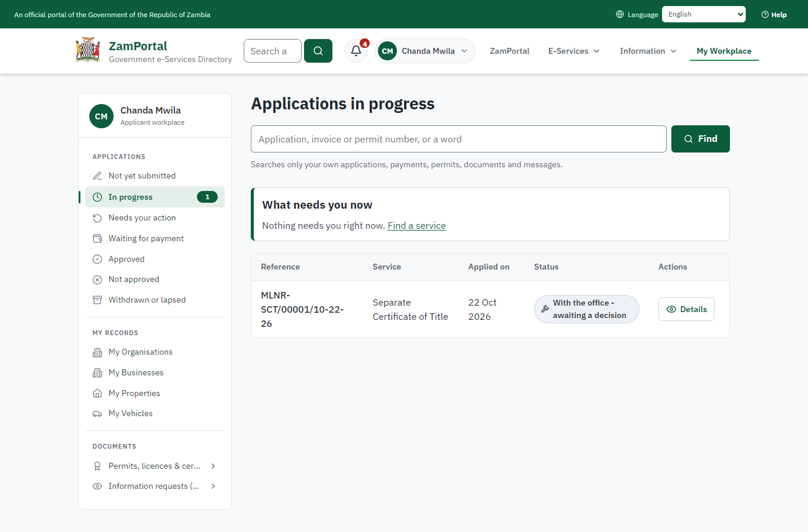Open Chanda Mwila user menu in header

click(425, 51)
